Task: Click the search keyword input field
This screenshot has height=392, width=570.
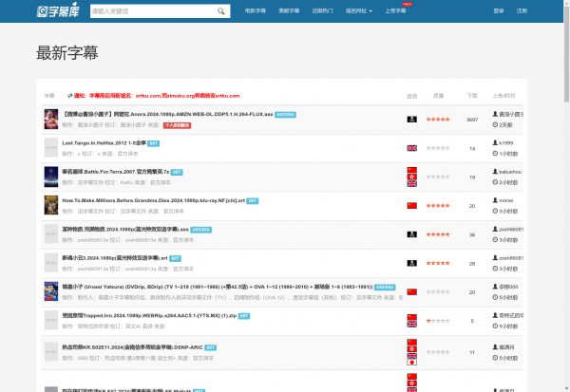Action: click(150, 11)
